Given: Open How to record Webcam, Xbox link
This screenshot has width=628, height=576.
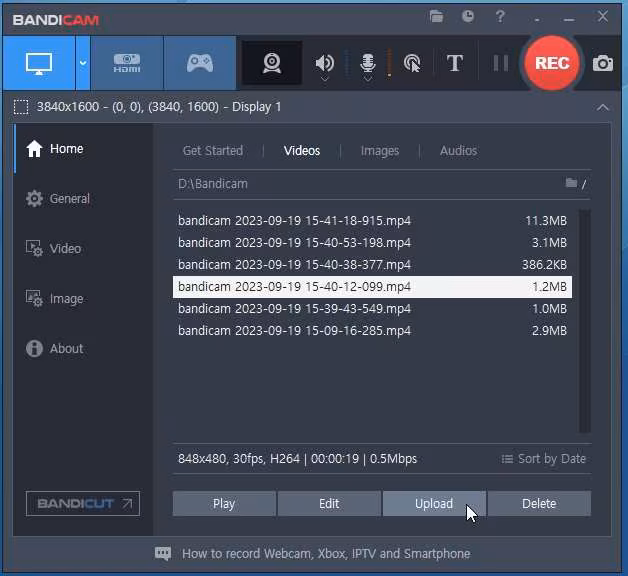Looking at the screenshot, I should [326, 554].
